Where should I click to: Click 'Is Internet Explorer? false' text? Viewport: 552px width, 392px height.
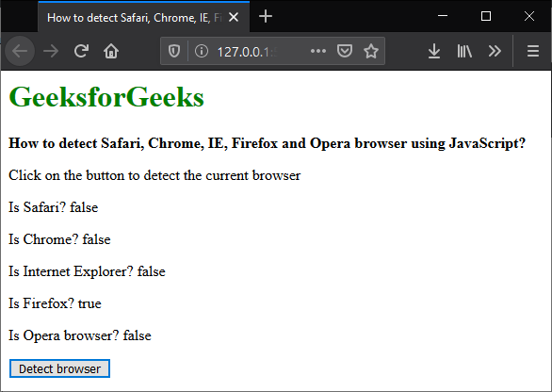click(x=87, y=271)
